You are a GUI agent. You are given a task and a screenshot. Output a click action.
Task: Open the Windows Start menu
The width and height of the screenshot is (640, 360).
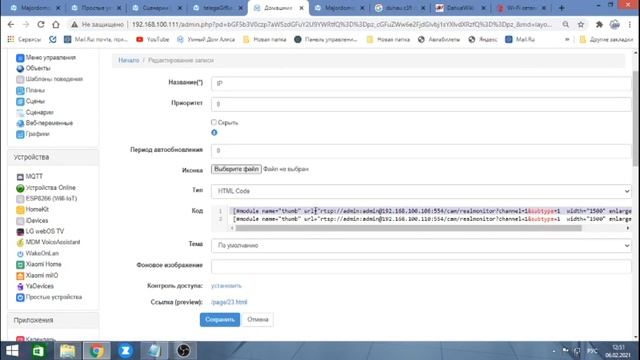pos(12,351)
